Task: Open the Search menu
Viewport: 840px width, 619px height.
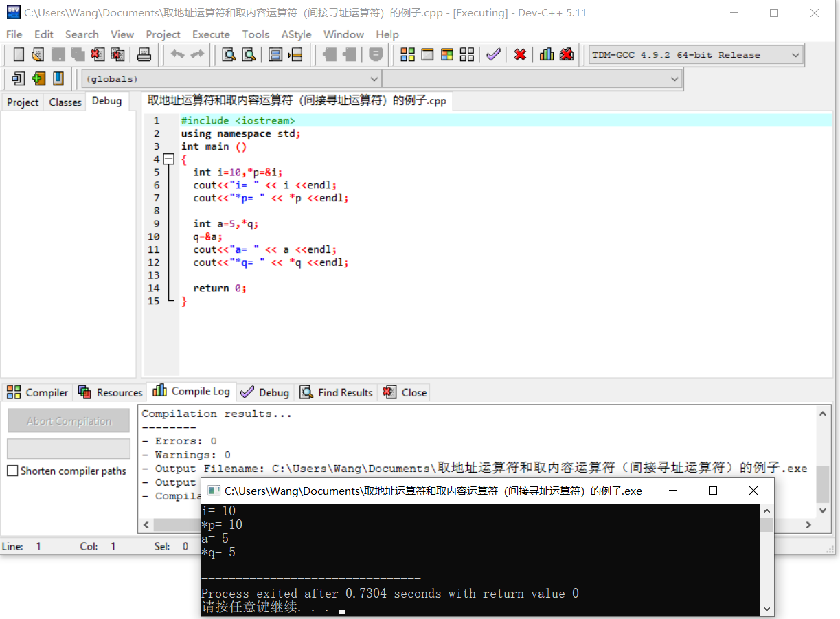Action: click(82, 34)
